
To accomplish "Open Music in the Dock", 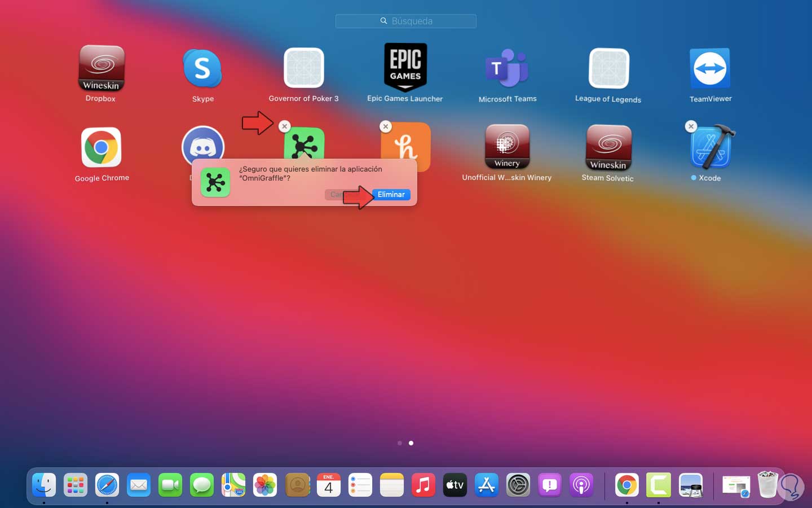I will (x=423, y=485).
